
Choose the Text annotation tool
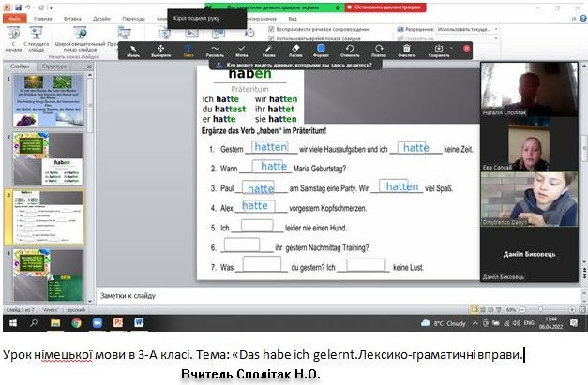[188, 50]
